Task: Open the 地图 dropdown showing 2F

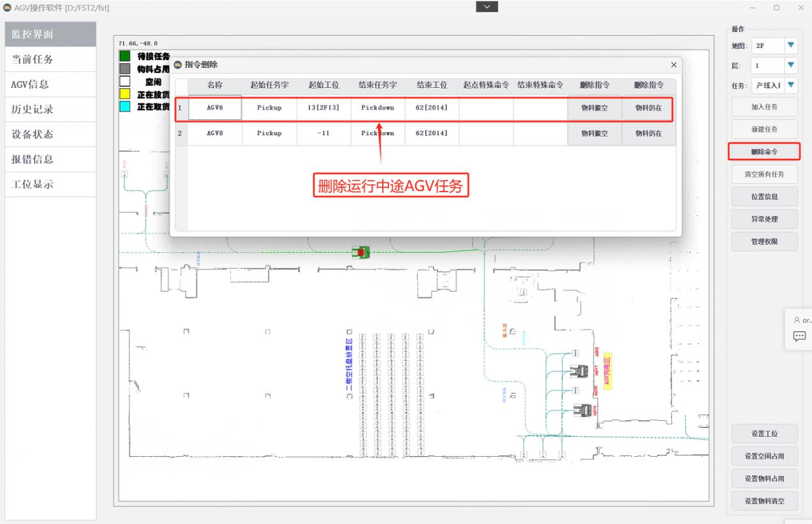Action: pyautogui.click(x=775, y=45)
